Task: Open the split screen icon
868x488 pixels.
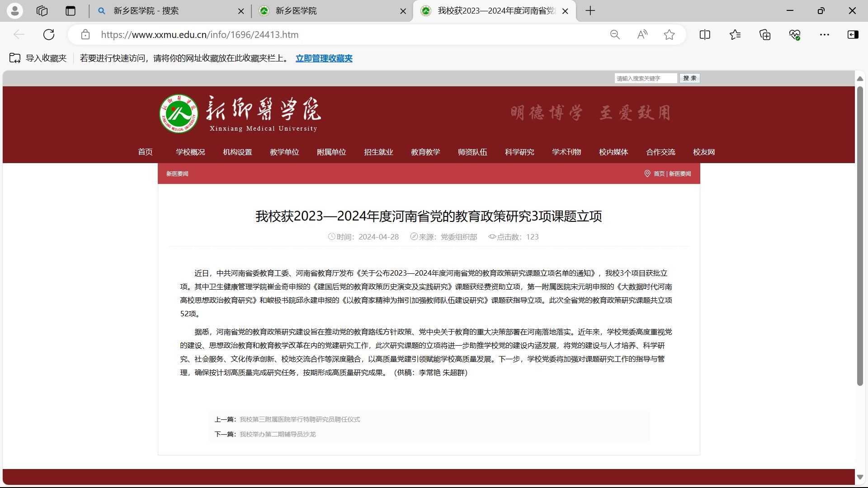Action: (705, 35)
